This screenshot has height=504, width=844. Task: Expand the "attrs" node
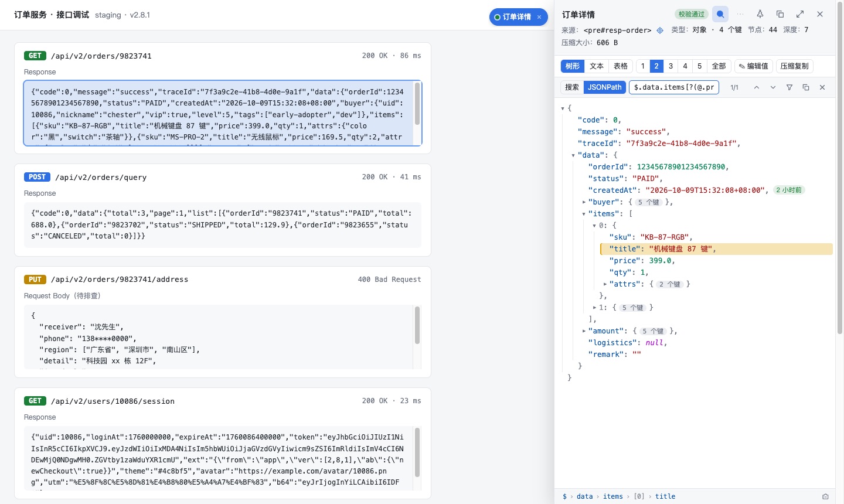[x=605, y=284]
